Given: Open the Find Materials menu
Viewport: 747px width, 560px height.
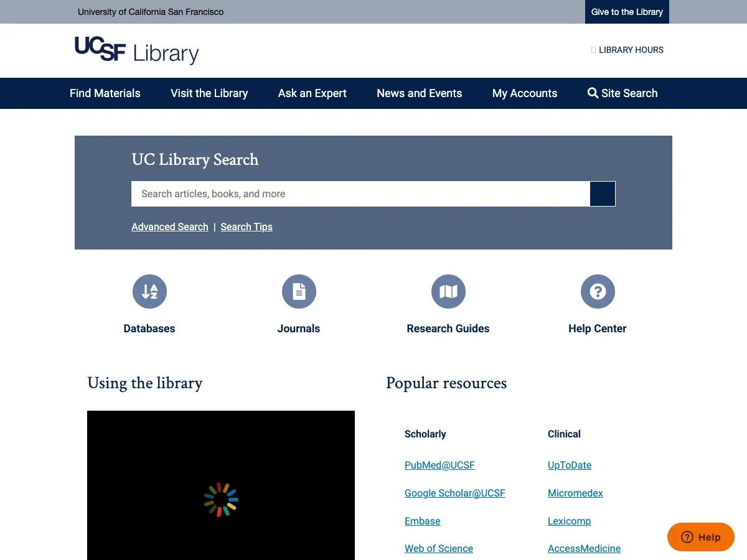Looking at the screenshot, I should pos(105,93).
